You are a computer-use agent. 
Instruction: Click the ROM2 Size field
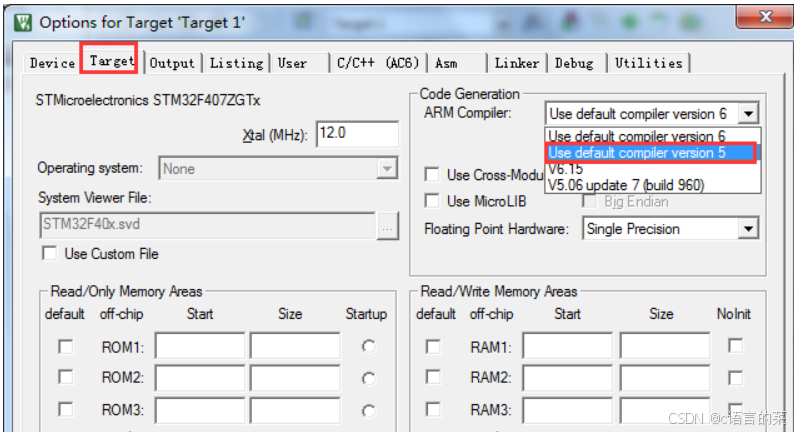[295, 378]
